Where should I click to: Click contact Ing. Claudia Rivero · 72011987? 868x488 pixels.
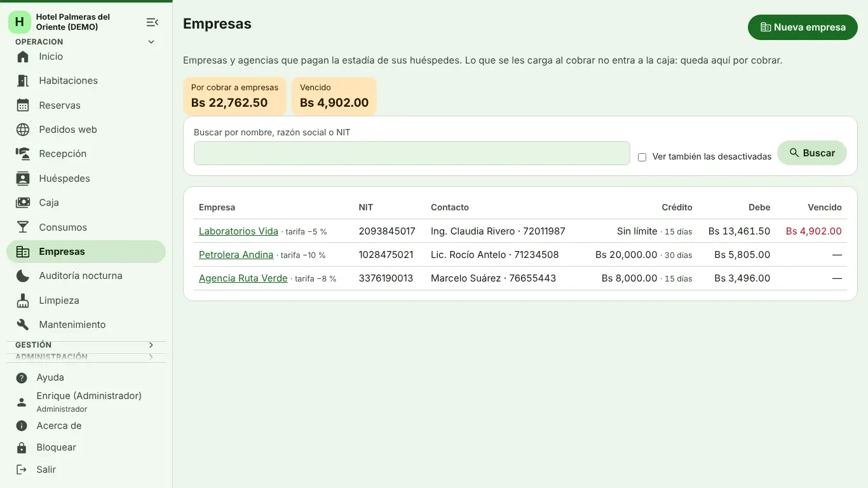click(x=498, y=231)
